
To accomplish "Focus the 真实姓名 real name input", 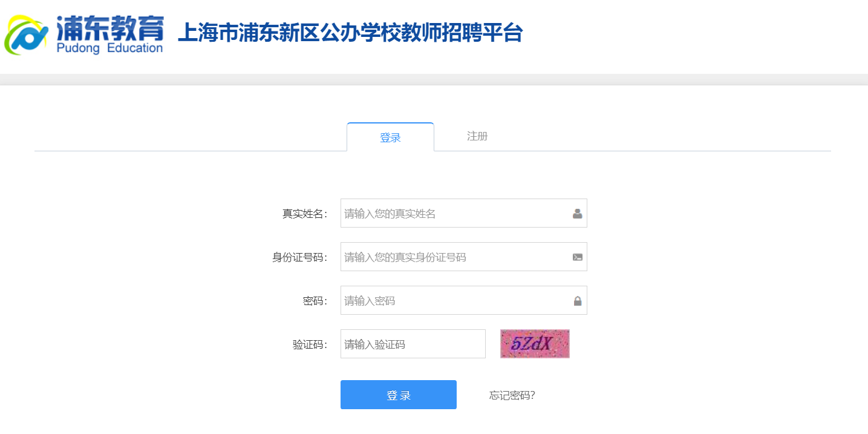I will click(454, 214).
